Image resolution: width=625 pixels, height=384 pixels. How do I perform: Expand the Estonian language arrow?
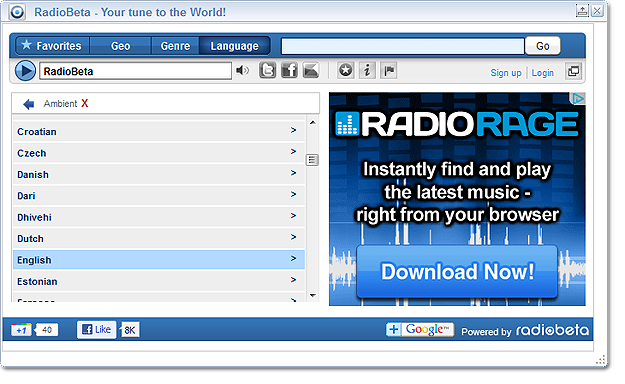coord(293,280)
